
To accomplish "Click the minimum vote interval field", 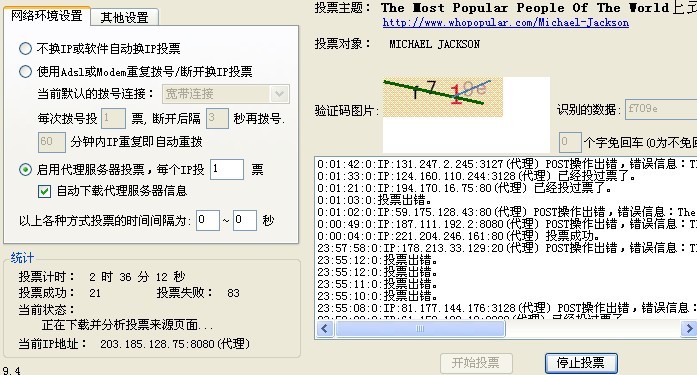I will click(x=208, y=220).
